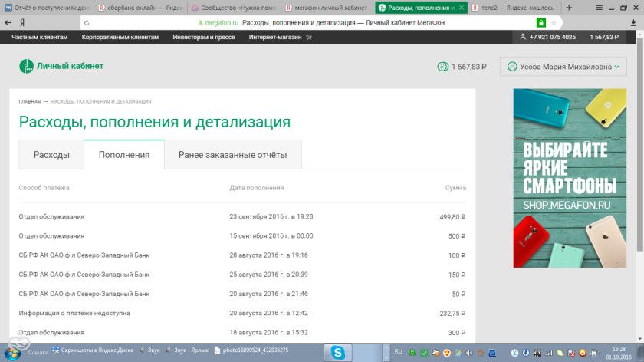Open Личный кабинет home link
The width and height of the screenshot is (644, 362).
point(70,66)
